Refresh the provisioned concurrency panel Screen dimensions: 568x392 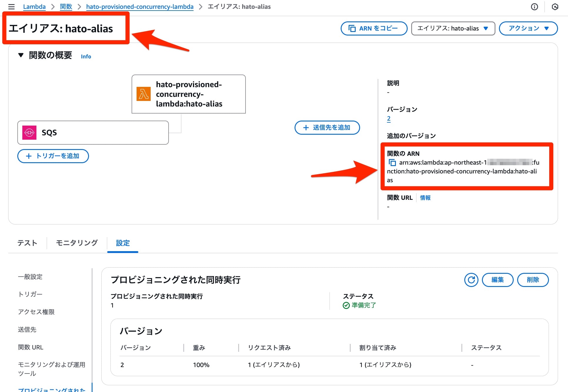471,280
